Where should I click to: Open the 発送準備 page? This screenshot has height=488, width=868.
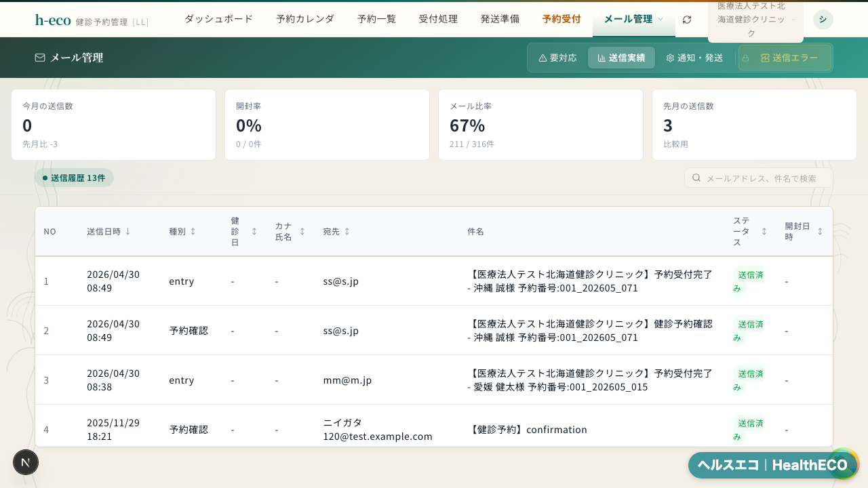500,19
